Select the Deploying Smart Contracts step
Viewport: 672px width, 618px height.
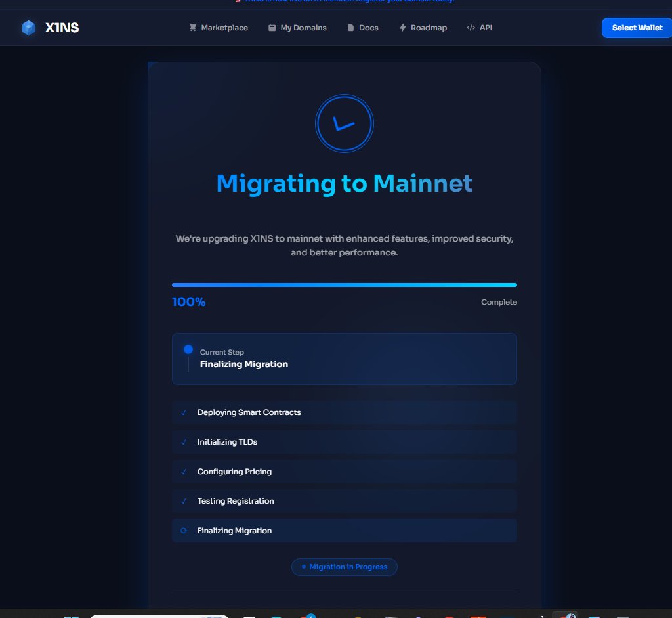pyautogui.click(x=344, y=412)
